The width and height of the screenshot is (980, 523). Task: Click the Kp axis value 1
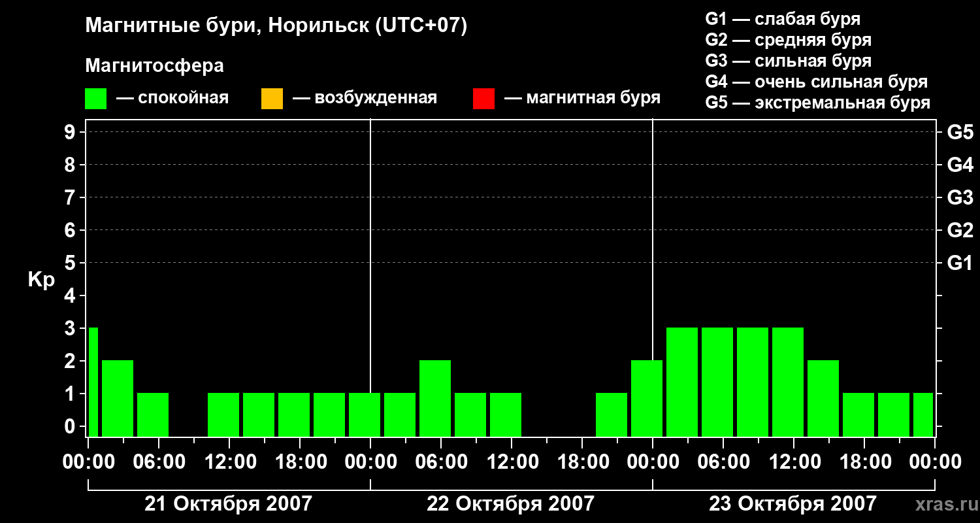point(71,394)
